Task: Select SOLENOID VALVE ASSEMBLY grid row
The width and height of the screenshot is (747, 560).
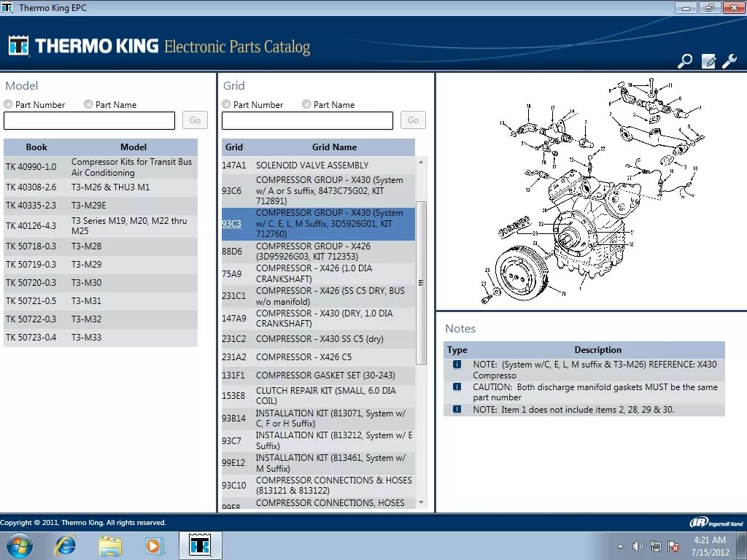Action: 318,166
